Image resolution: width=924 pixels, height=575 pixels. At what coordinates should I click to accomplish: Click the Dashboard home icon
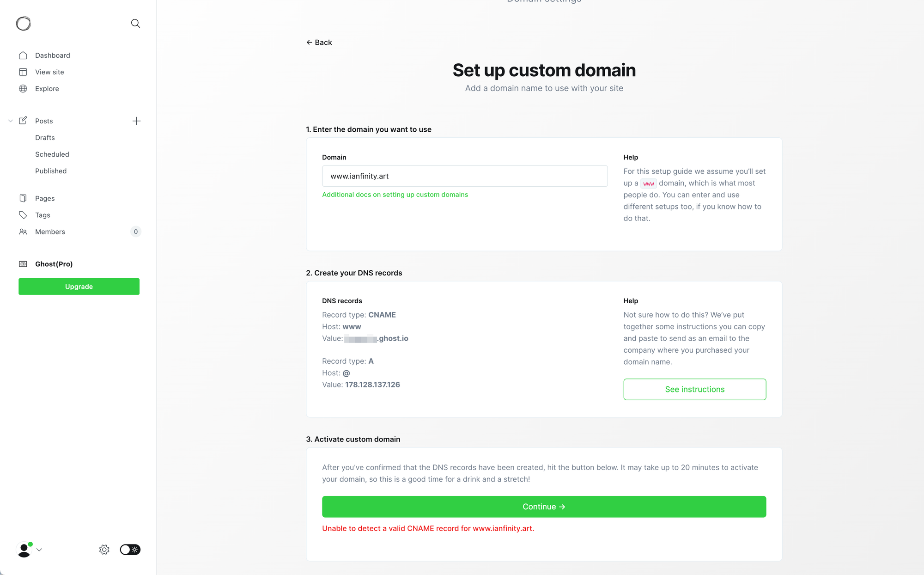tap(23, 55)
